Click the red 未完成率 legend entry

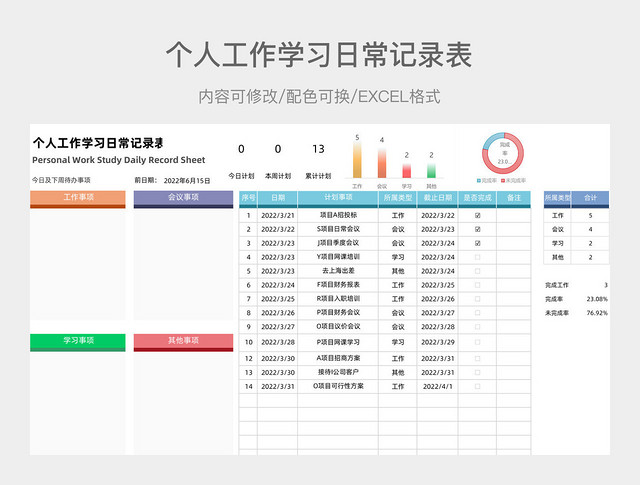(513, 180)
